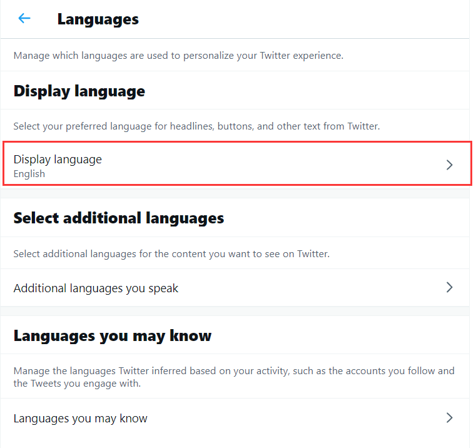Click Select additional languages section heading

[119, 218]
